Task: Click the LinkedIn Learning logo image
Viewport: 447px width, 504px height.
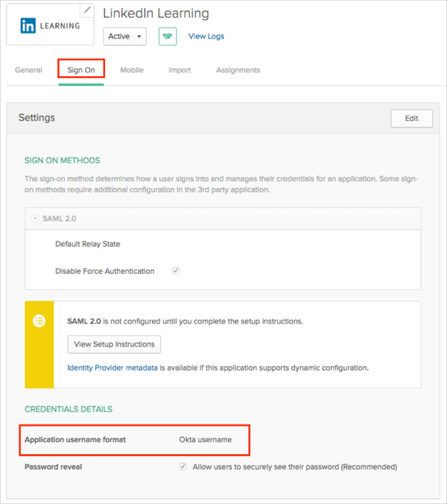Action: coord(50,26)
